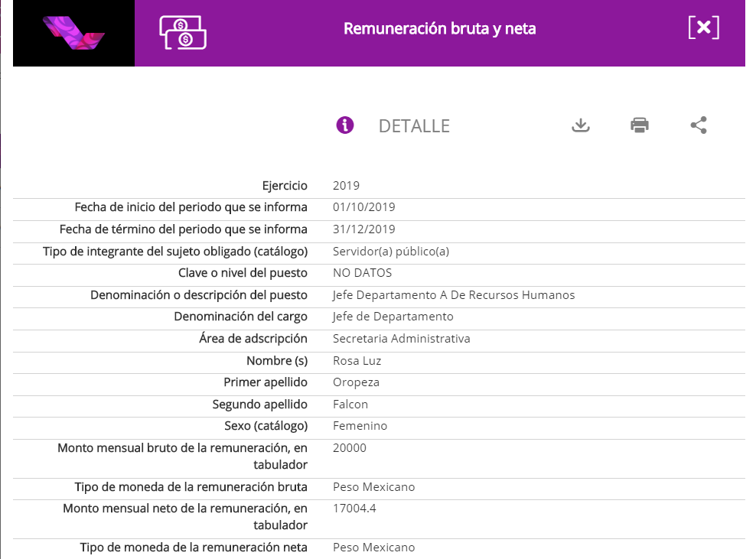756x559 pixels.
Task: Click 'Tipo de moneda de la remuneración neta' label
Action: pos(194,548)
